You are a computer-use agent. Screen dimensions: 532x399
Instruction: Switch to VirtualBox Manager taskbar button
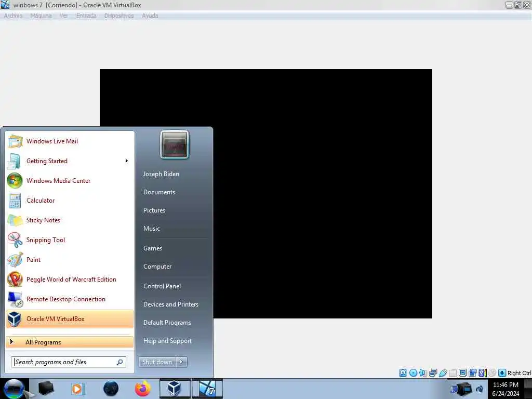tap(175, 389)
